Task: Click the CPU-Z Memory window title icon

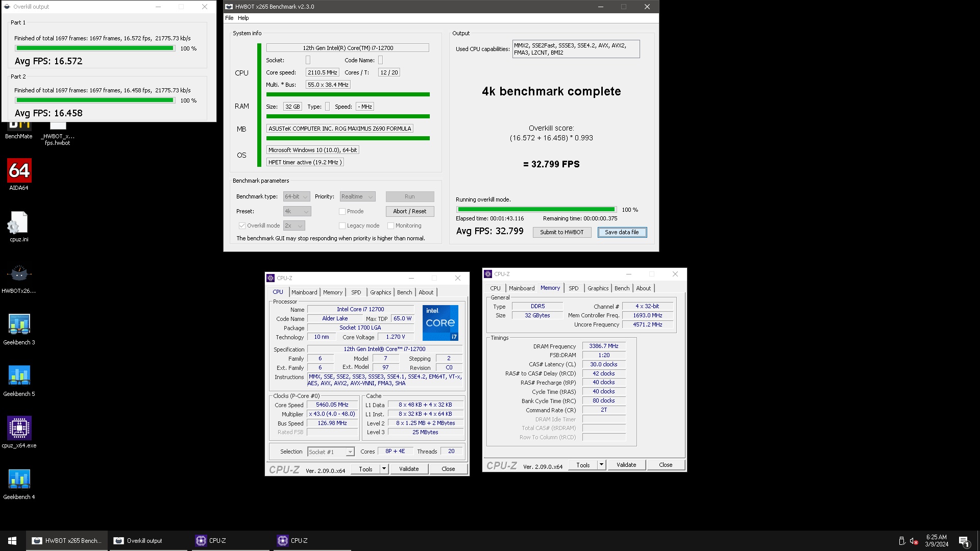Action: click(x=488, y=274)
